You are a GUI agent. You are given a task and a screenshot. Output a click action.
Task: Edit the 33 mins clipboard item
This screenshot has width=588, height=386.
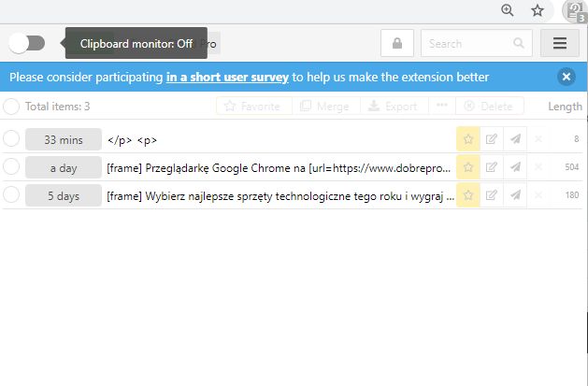pos(492,139)
